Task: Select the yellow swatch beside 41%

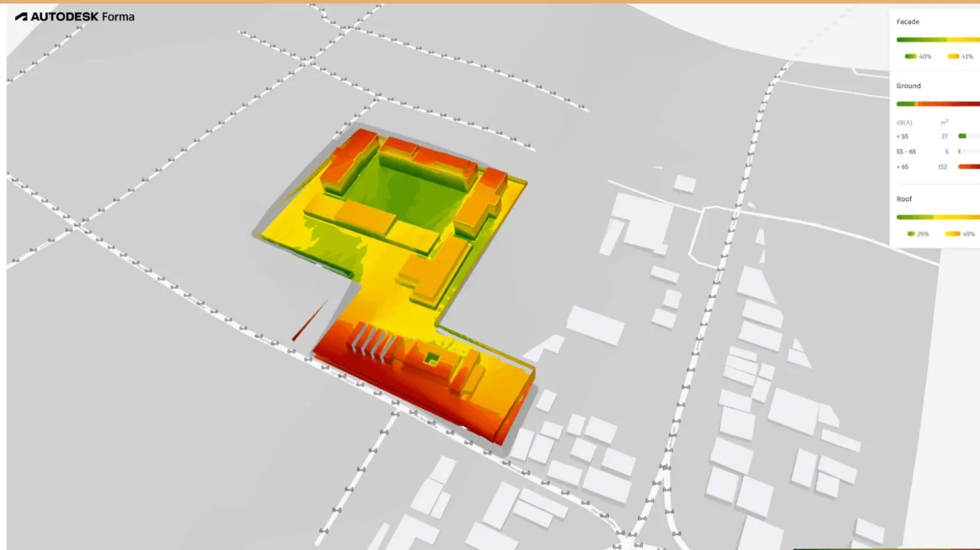Action: click(x=953, y=56)
